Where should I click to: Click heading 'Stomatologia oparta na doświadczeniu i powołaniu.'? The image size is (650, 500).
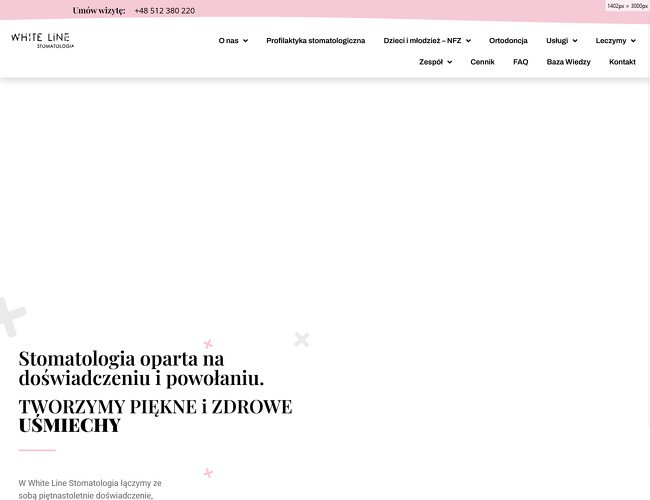[x=141, y=368]
